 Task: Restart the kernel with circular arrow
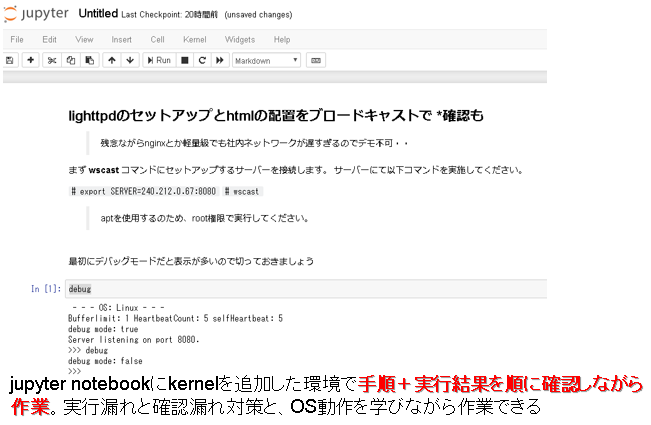[202, 61]
